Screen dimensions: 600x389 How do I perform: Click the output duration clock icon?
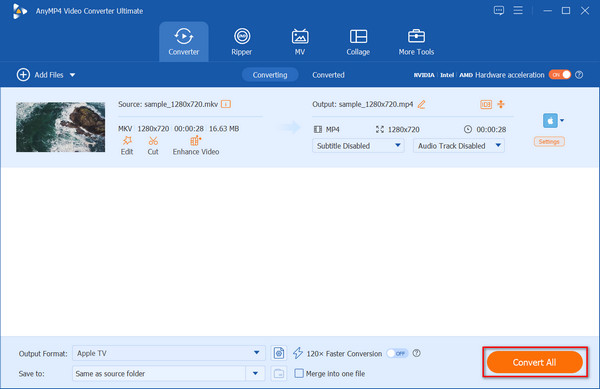point(468,129)
